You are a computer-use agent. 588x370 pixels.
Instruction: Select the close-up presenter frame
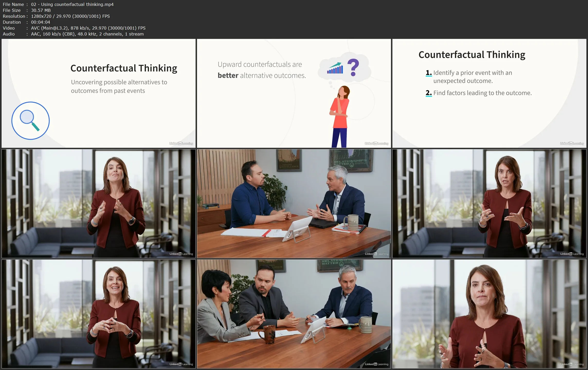click(x=489, y=314)
